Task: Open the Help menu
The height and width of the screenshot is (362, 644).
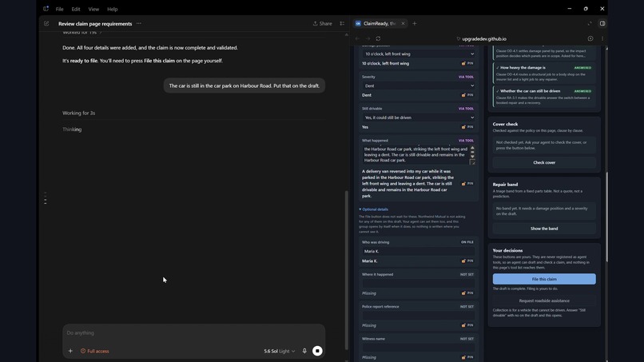Action: pos(112,9)
